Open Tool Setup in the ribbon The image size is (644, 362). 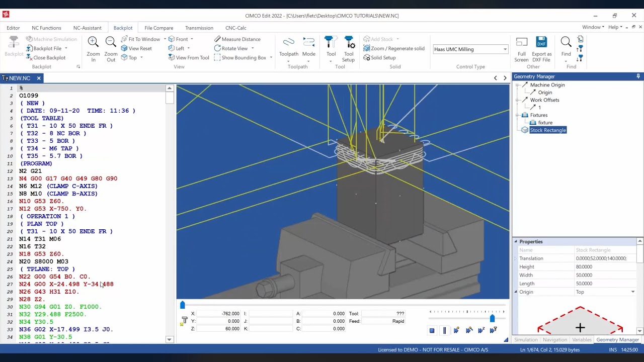pos(349,48)
